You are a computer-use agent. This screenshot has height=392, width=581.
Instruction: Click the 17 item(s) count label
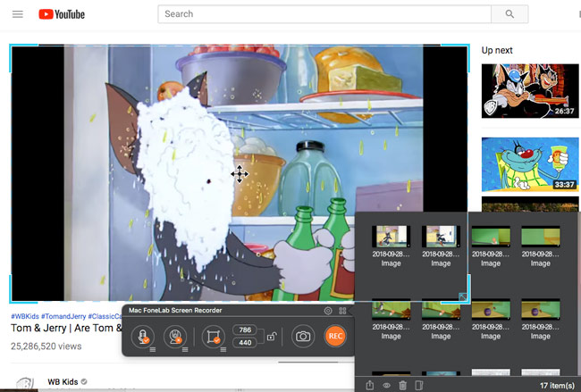point(557,386)
